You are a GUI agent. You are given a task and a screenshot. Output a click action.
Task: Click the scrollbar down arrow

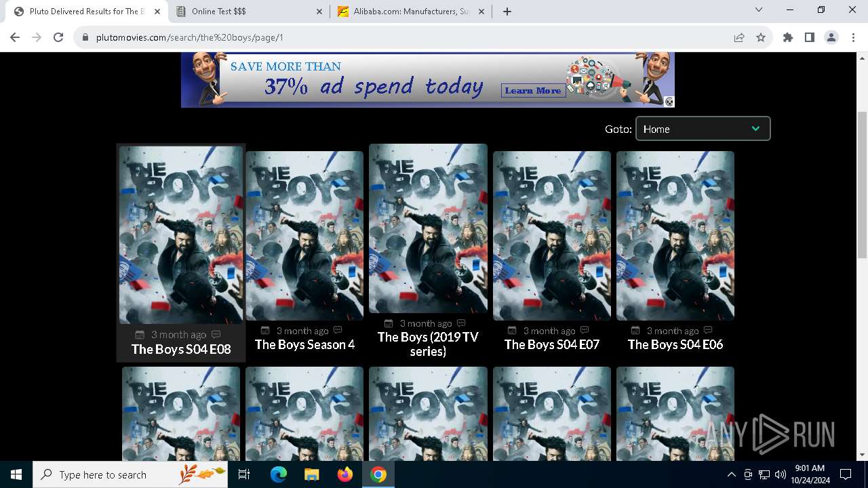tap(862, 455)
